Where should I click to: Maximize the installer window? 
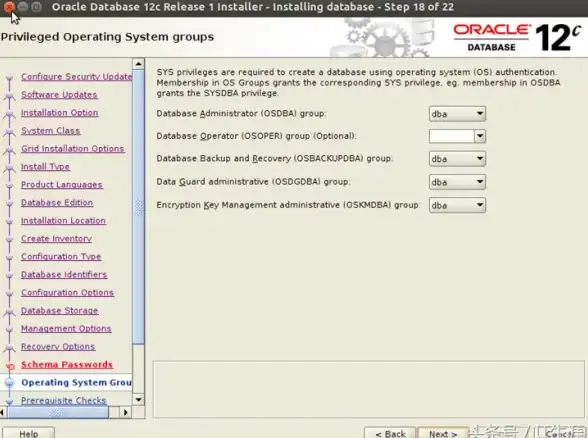[36, 6]
